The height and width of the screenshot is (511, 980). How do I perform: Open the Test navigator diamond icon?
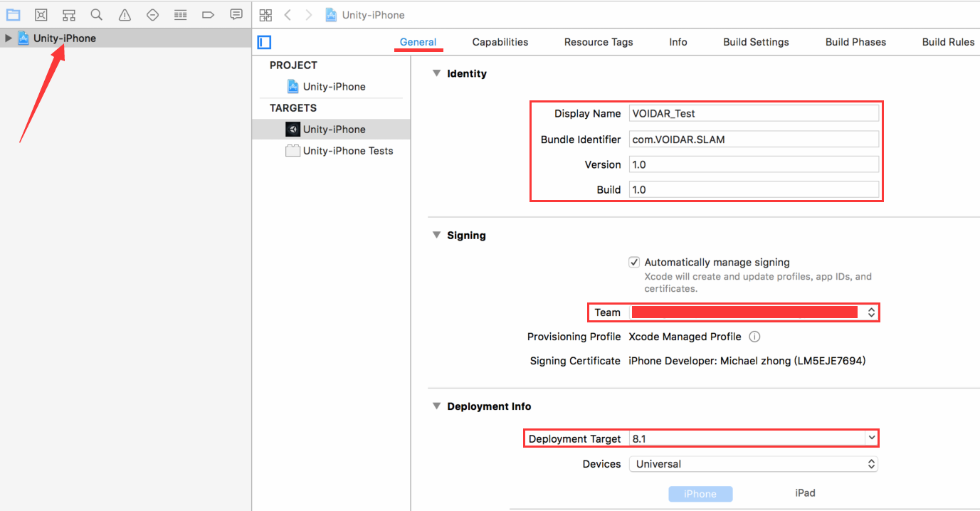click(152, 14)
